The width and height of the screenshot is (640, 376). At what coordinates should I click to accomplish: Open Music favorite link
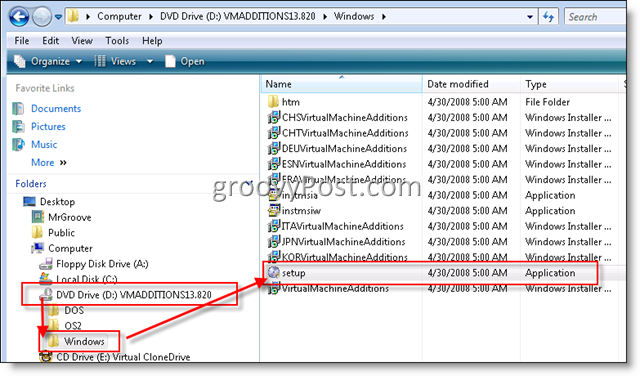[44, 145]
